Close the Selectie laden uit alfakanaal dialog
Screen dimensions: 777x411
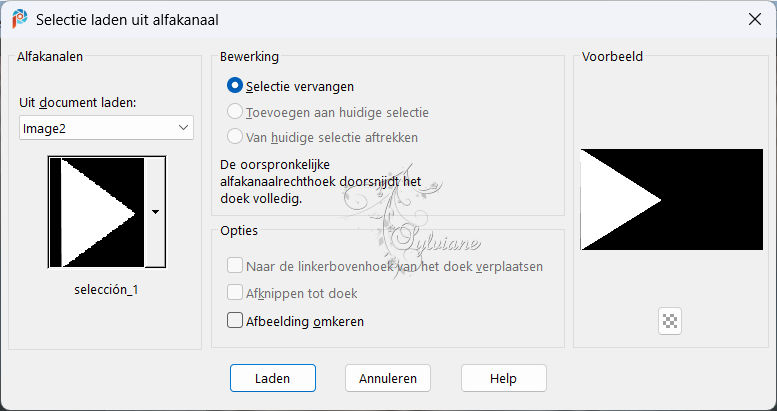pyautogui.click(x=755, y=19)
